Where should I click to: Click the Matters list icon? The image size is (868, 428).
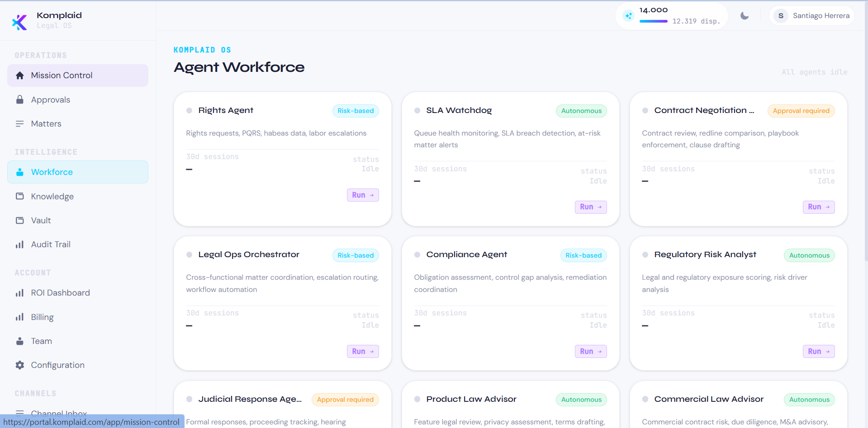coord(19,124)
